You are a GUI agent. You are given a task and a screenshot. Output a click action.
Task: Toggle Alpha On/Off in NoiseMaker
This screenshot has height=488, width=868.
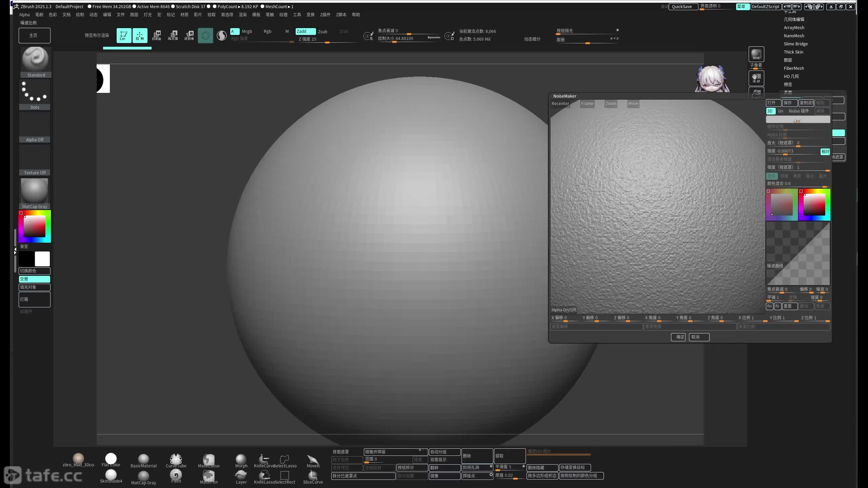(564, 310)
